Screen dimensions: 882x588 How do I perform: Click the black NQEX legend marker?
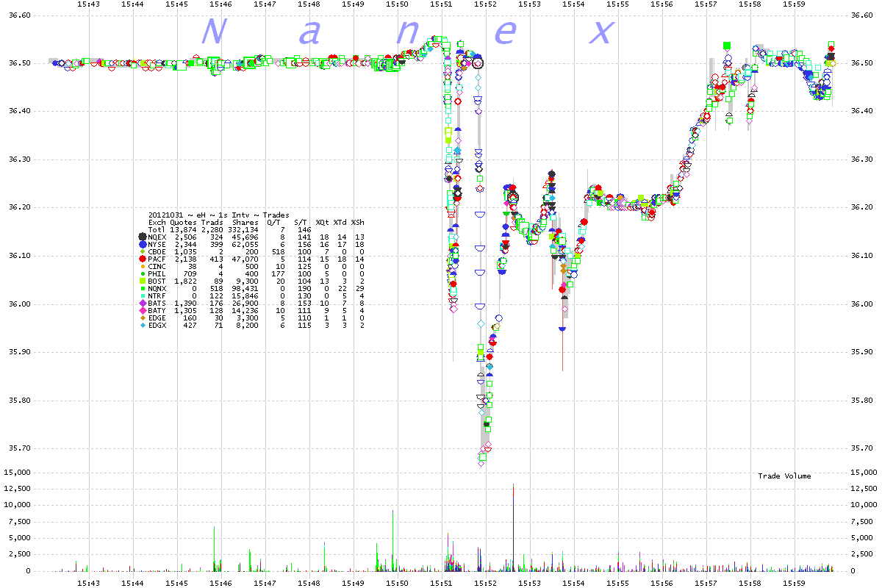coord(142,237)
